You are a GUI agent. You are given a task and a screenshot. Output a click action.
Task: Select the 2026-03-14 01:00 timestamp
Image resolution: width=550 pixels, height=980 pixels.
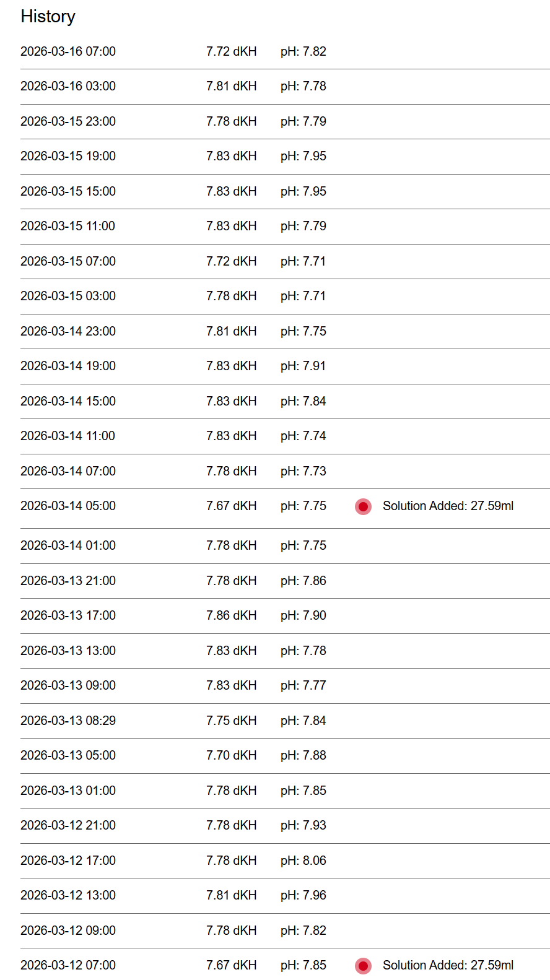point(68,545)
